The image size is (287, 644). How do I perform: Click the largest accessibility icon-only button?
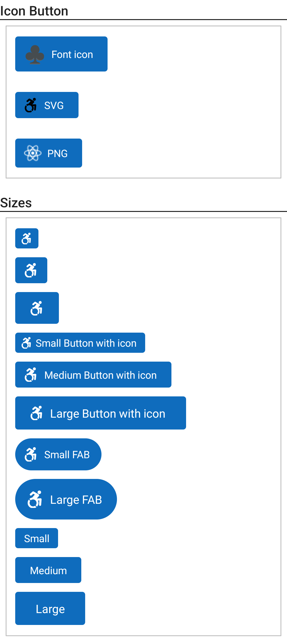click(x=37, y=308)
